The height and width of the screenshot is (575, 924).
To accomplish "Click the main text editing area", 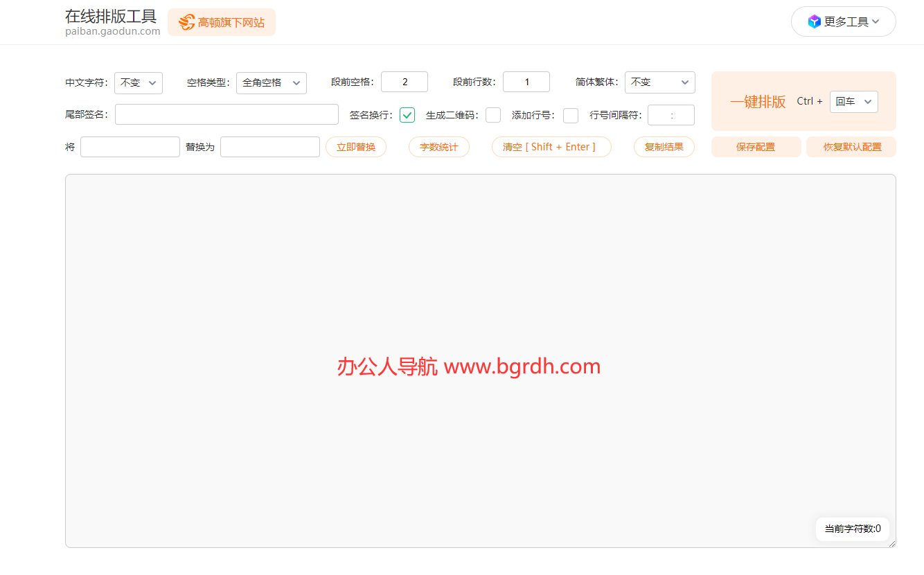I will tap(480, 277).
